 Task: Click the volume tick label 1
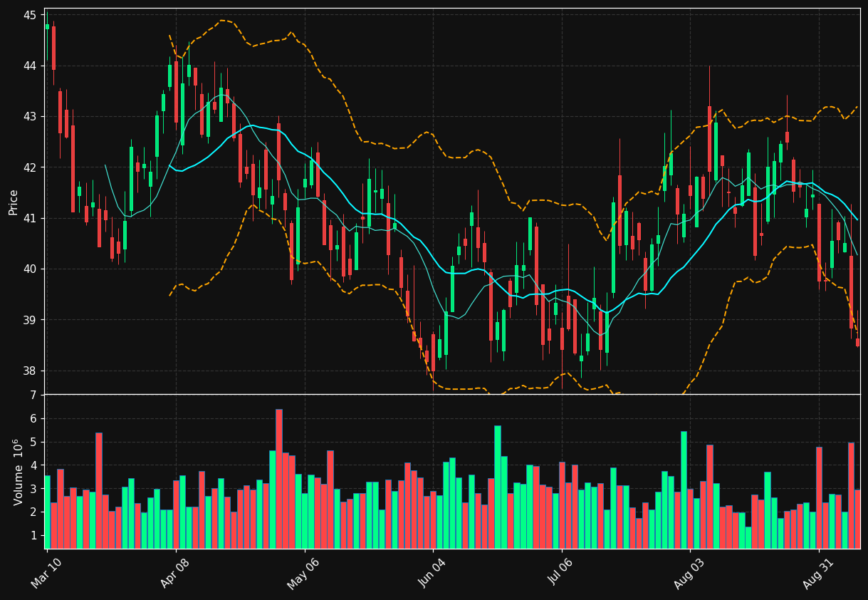pyautogui.click(x=33, y=535)
